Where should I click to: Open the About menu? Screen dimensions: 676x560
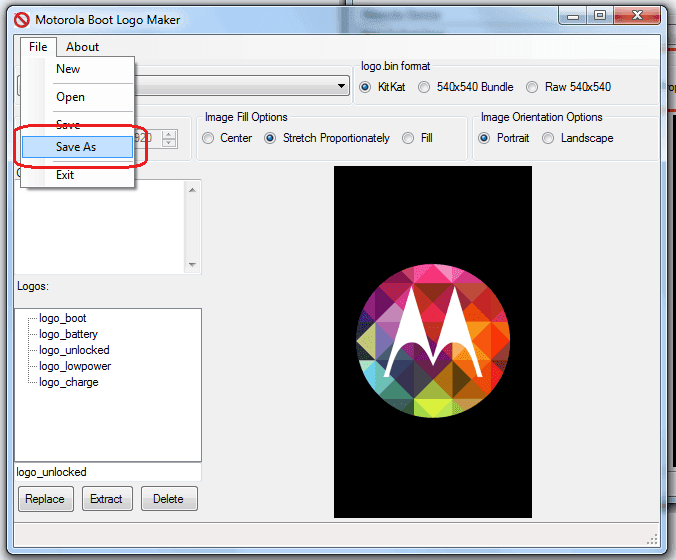[x=82, y=47]
